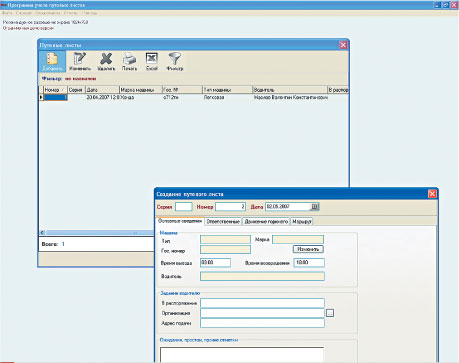
Task: Click the В распоряжение input field
Action: point(262,303)
